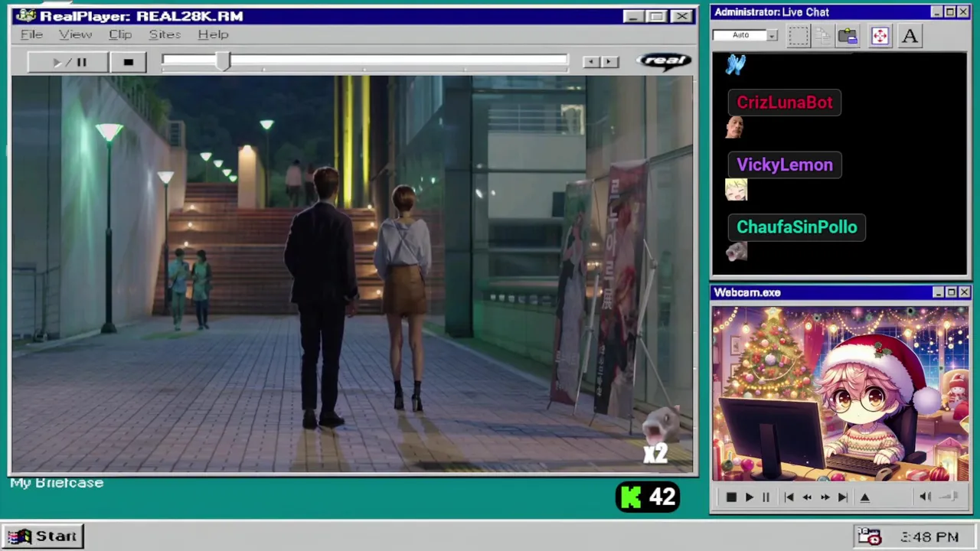Click the green K 42 counter badge
Viewport: 980px width, 551px height.
(x=648, y=497)
